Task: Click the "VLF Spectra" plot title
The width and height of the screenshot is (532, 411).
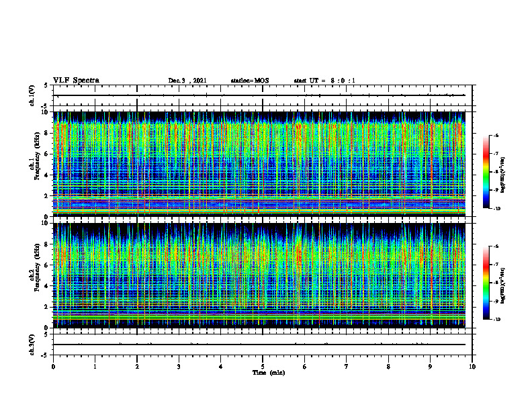Action: pyautogui.click(x=76, y=81)
